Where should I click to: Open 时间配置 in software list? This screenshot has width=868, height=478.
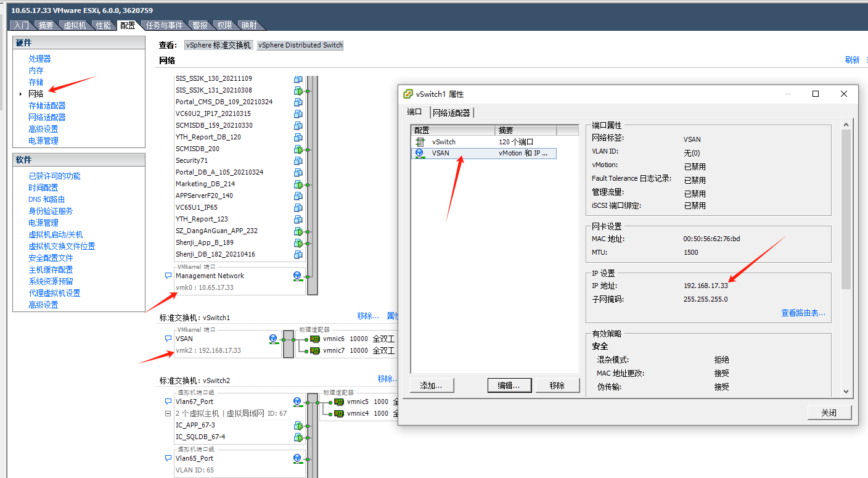43,187
